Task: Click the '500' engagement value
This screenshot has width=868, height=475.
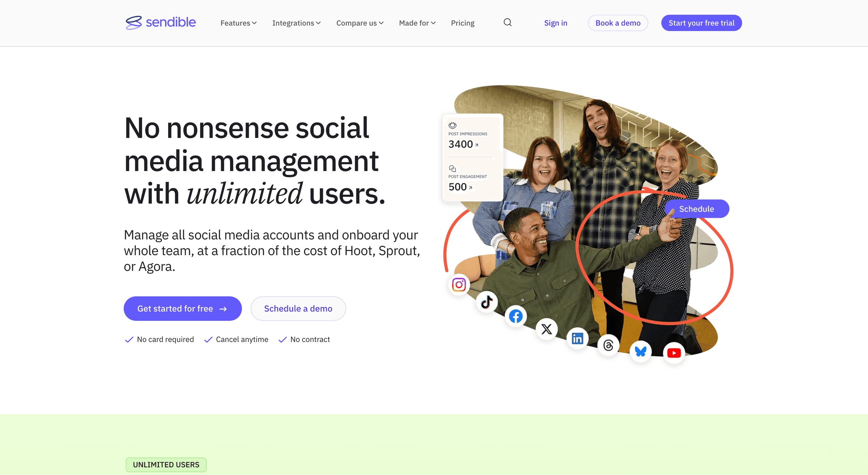Action: click(458, 187)
